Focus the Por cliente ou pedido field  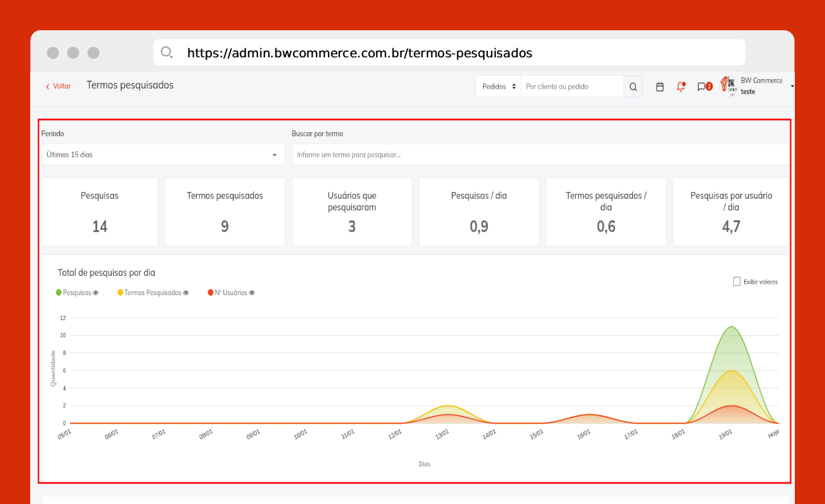tap(571, 87)
